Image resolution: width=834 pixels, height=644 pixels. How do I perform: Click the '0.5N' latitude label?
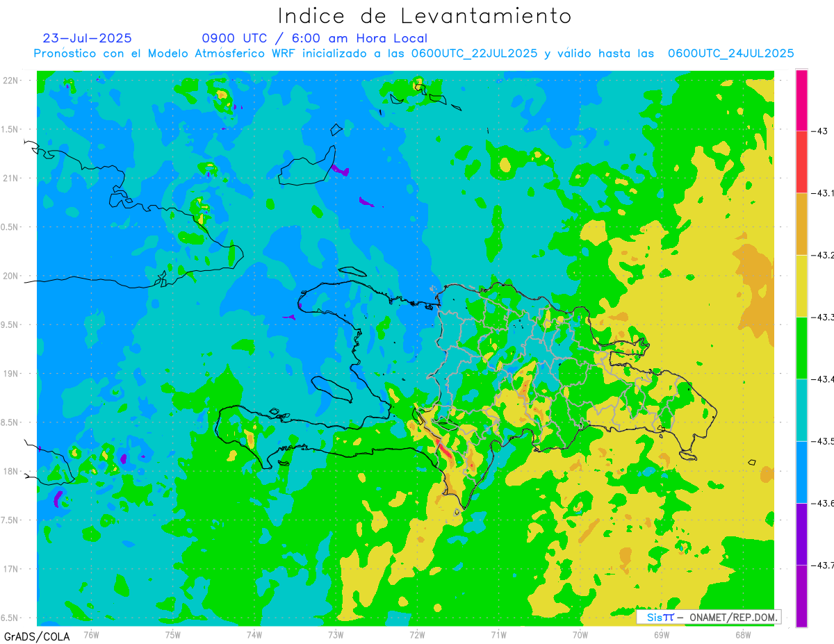(x=10, y=227)
